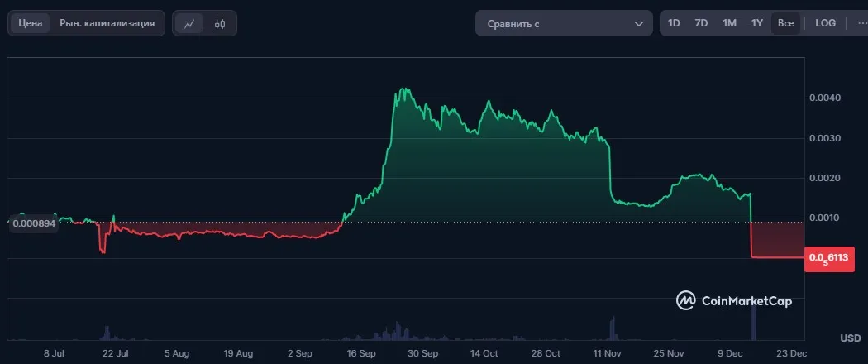Select the 7D time range

coord(701,23)
